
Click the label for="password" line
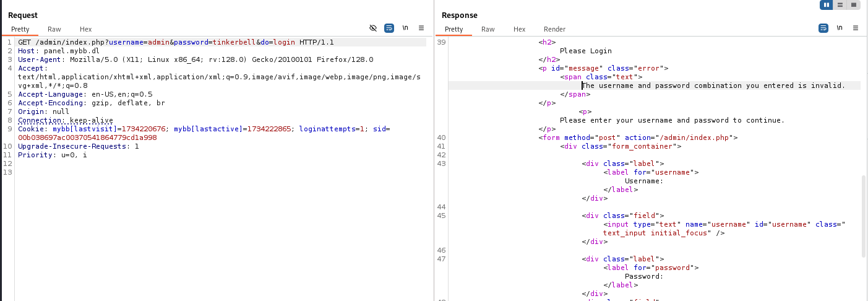point(651,268)
